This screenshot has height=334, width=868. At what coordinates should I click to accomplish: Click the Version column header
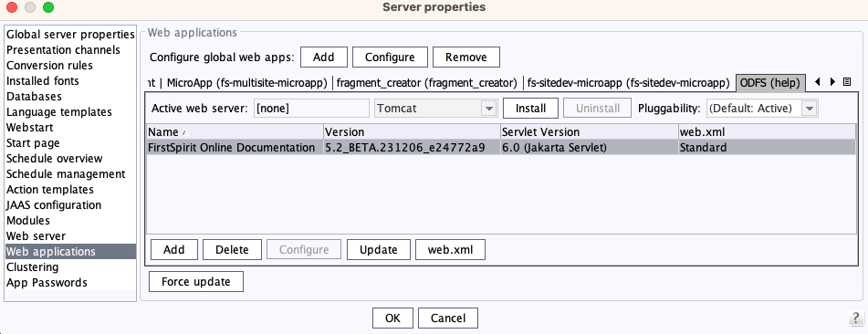coord(412,131)
